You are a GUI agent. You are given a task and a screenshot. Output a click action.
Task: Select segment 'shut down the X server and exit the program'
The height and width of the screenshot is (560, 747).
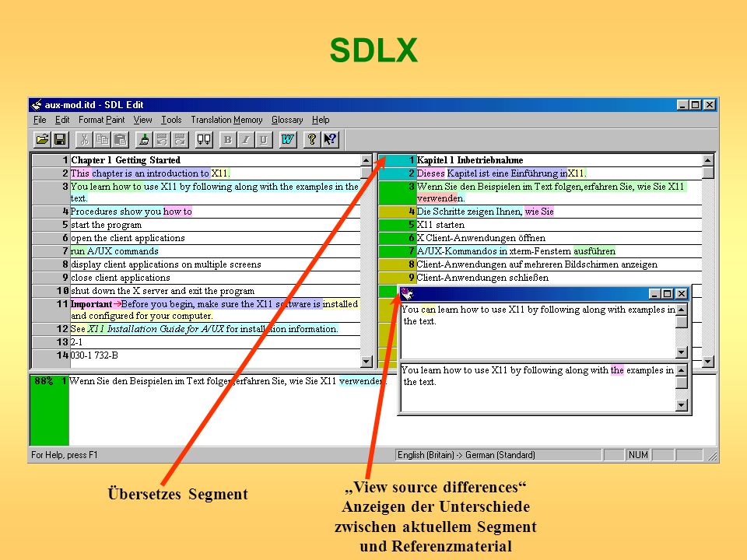pyautogui.click(x=216, y=292)
